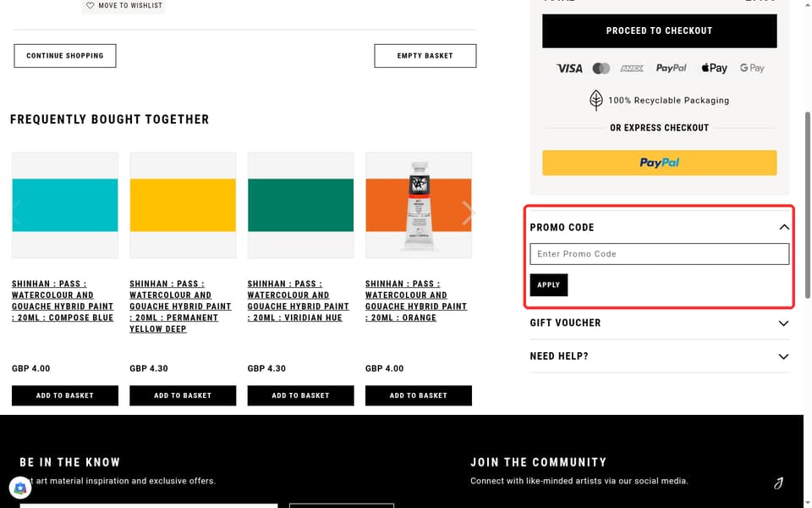Image resolution: width=812 pixels, height=508 pixels.
Task: Click the Orange paint tube thumbnail
Action: coord(419,205)
